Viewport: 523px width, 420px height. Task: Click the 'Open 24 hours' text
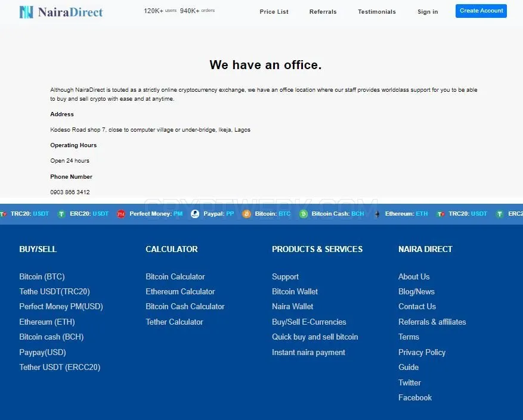click(x=70, y=161)
